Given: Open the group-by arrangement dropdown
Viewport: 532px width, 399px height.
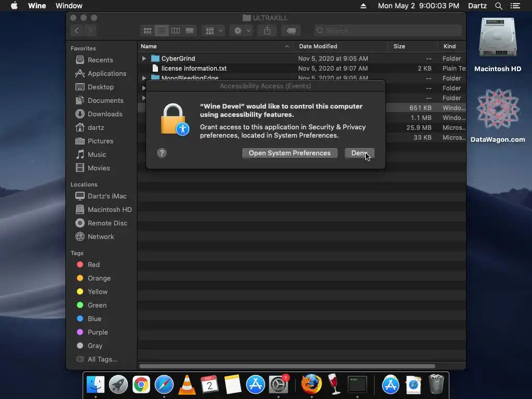Looking at the screenshot, I should pos(214,31).
